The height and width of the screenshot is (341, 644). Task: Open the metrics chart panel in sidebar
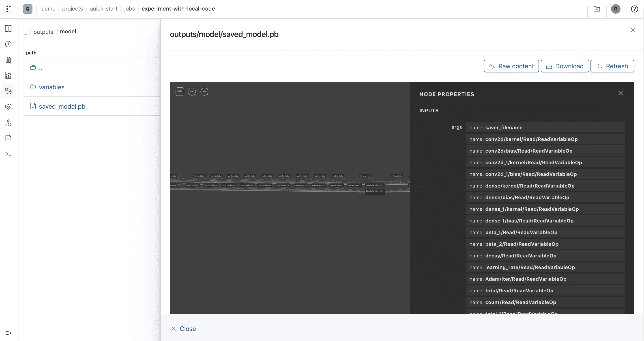click(8, 75)
